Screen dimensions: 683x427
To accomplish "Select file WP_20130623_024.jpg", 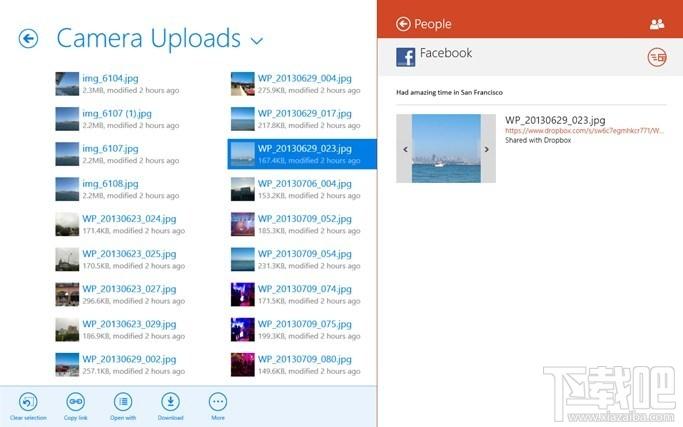I will [x=121, y=224].
